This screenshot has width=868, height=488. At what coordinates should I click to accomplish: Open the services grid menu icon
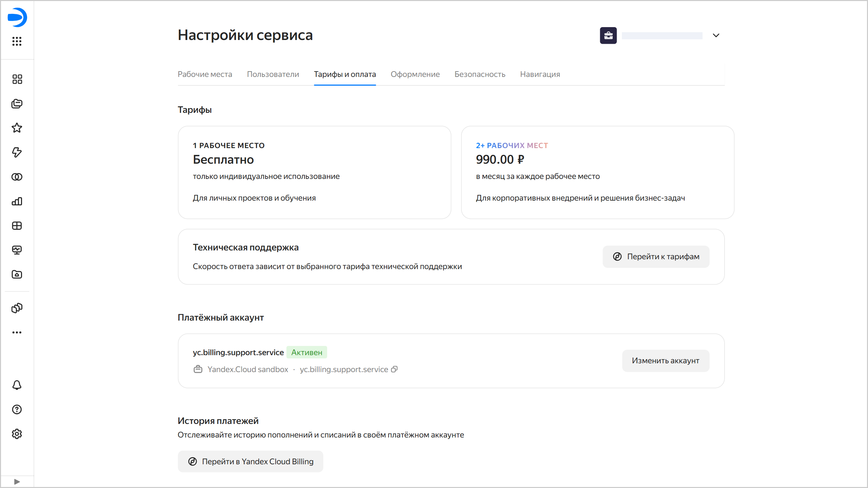[x=17, y=41]
